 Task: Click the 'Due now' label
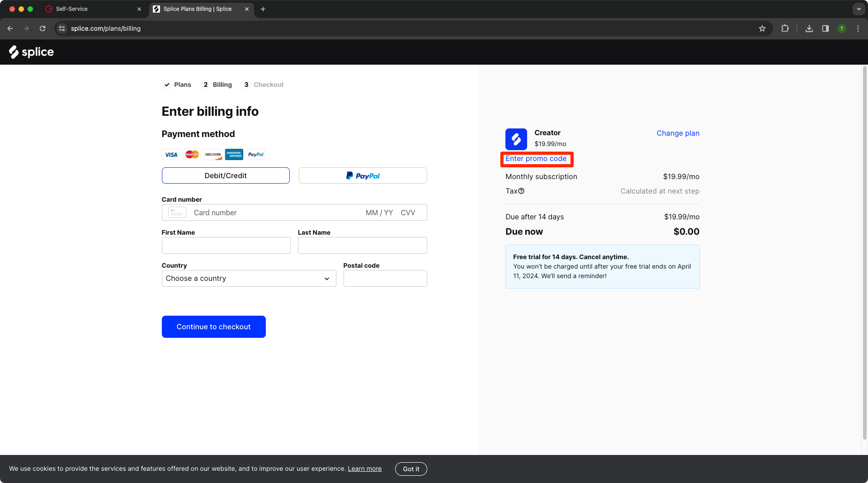click(524, 232)
